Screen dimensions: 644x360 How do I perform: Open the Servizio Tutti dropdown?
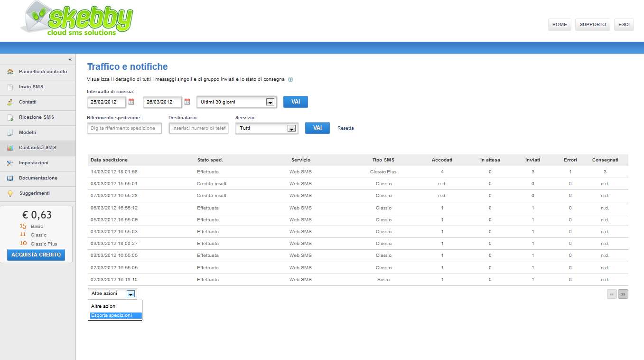pos(267,128)
